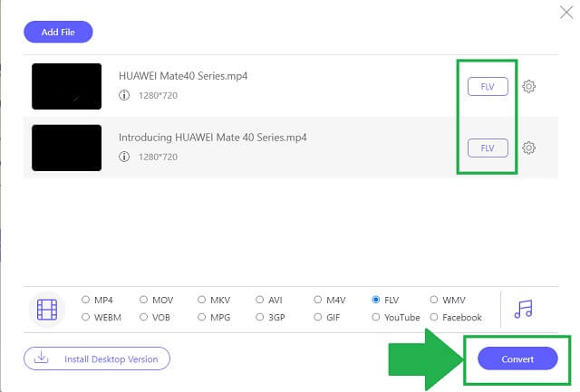Click thumbnail of Introducing HUAWEI Mate 40 video

point(66,148)
